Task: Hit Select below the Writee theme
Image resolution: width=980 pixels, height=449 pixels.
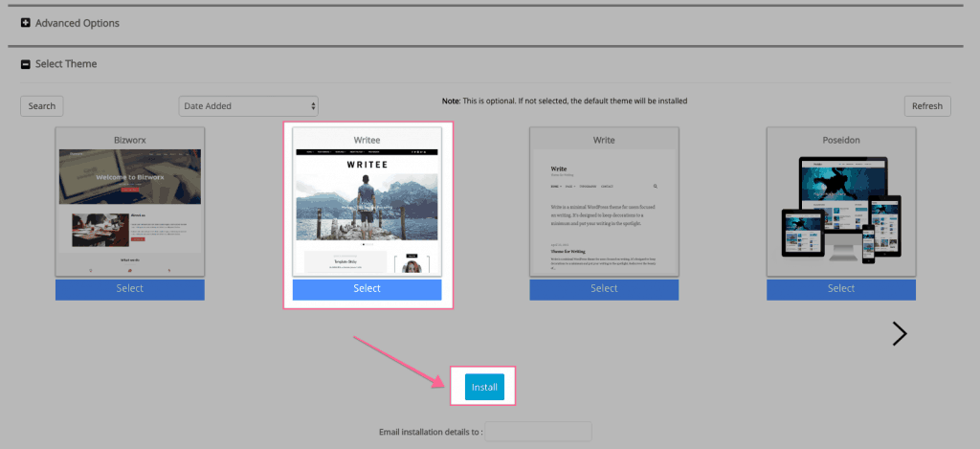Action: [367, 289]
